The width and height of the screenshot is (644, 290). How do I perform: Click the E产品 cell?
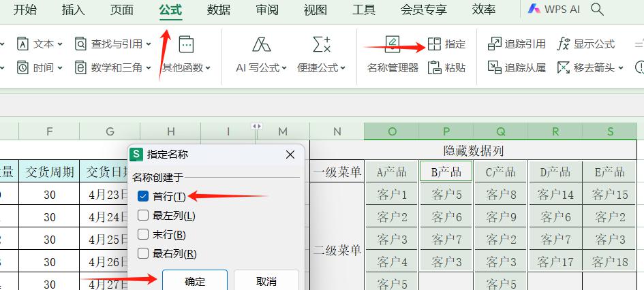pyautogui.click(x=610, y=172)
